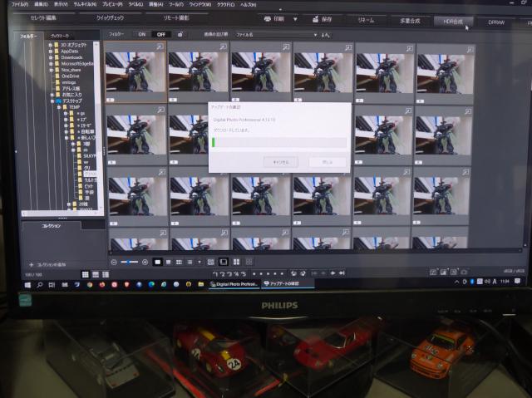Viewport: 532px width, 398px height.
Task: Click the orange-highlighted selected thumbnail
Action: coord(135,71)
